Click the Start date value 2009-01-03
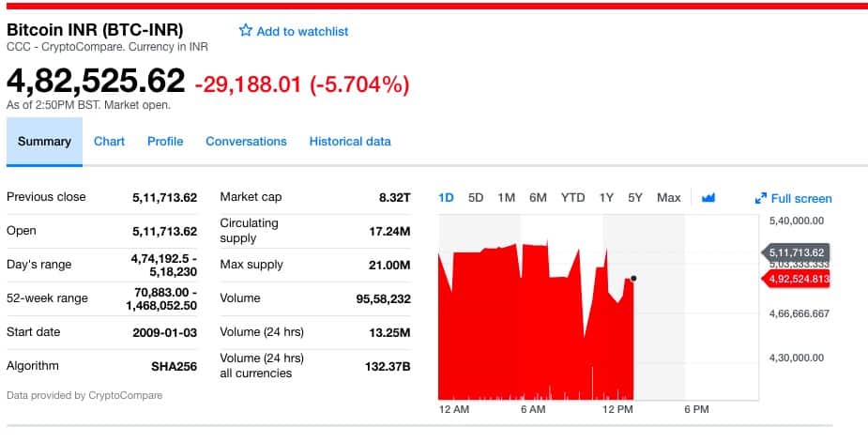 pos(164,333)
